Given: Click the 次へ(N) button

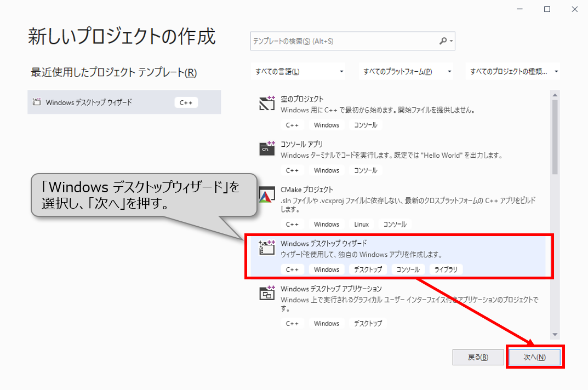Looking at the screenshot, I should [534, 357].
